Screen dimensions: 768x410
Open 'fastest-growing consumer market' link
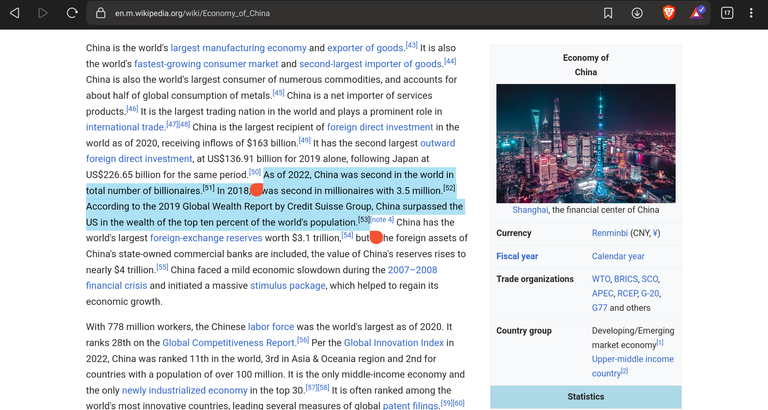[x=206, y=64]
